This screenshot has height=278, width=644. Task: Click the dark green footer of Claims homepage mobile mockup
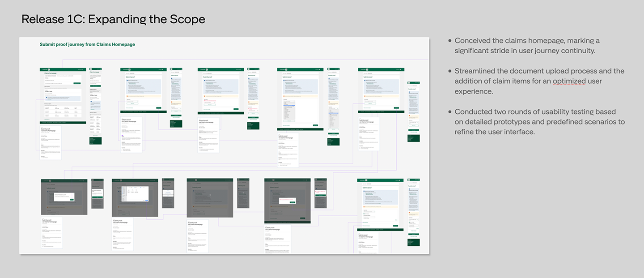pyautogui.click(x=95, y=141)
